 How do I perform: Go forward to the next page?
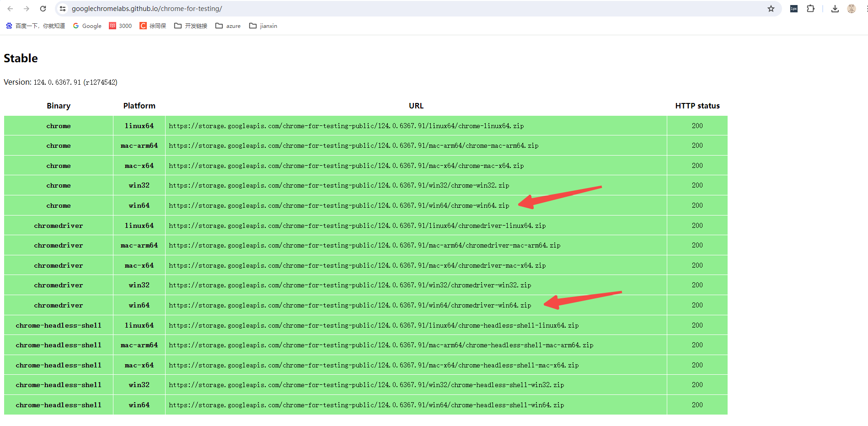point(27,8)
